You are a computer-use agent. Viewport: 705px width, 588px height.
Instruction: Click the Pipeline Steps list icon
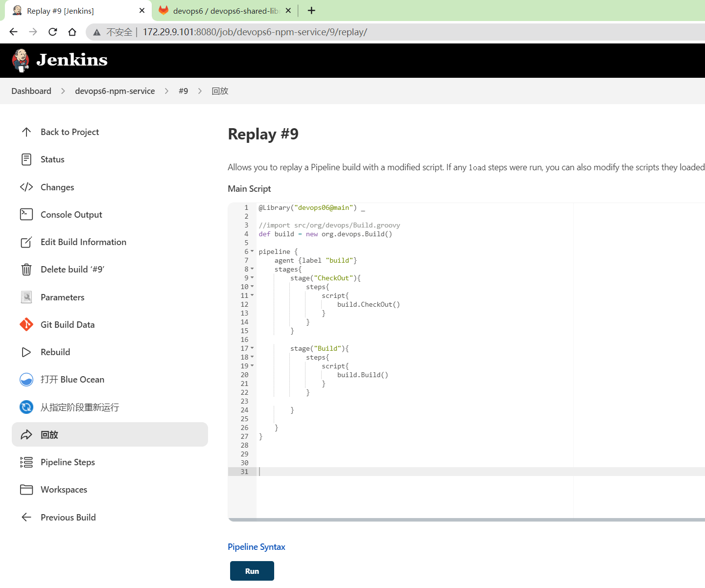[x=26, y=462]
